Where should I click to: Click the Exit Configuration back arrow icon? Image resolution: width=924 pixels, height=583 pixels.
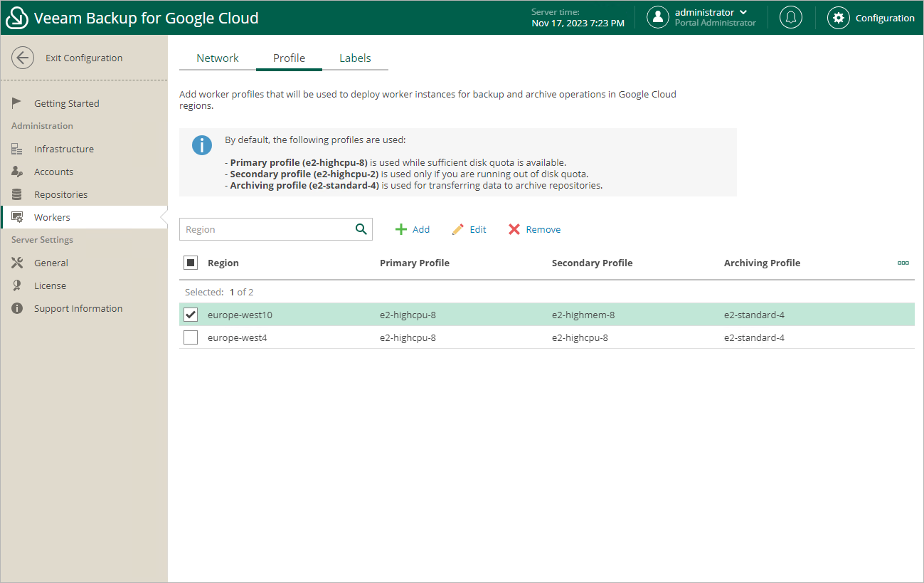23,58
